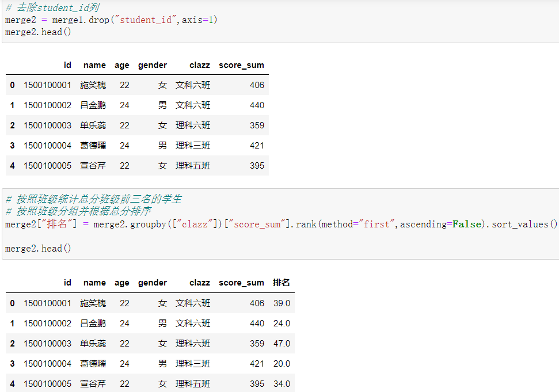The image size is (559, 392).
Task: Select id 1500100002 in the table without 排名
Action: tap(47, 105)
